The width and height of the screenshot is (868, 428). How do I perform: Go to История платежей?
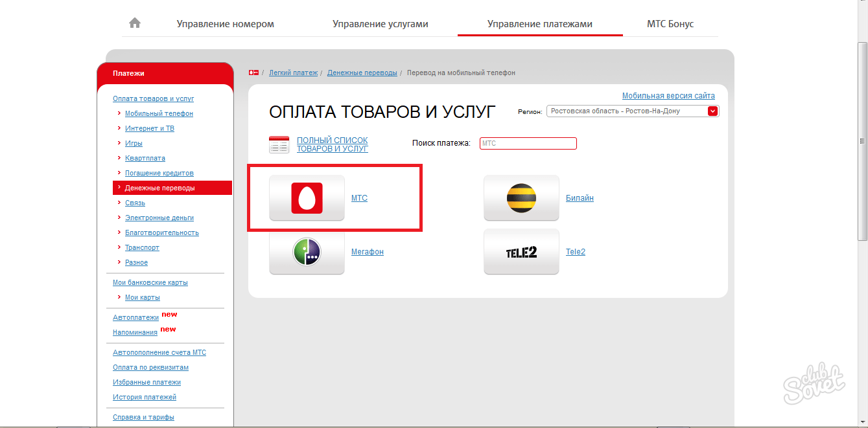tap(144, 397)
